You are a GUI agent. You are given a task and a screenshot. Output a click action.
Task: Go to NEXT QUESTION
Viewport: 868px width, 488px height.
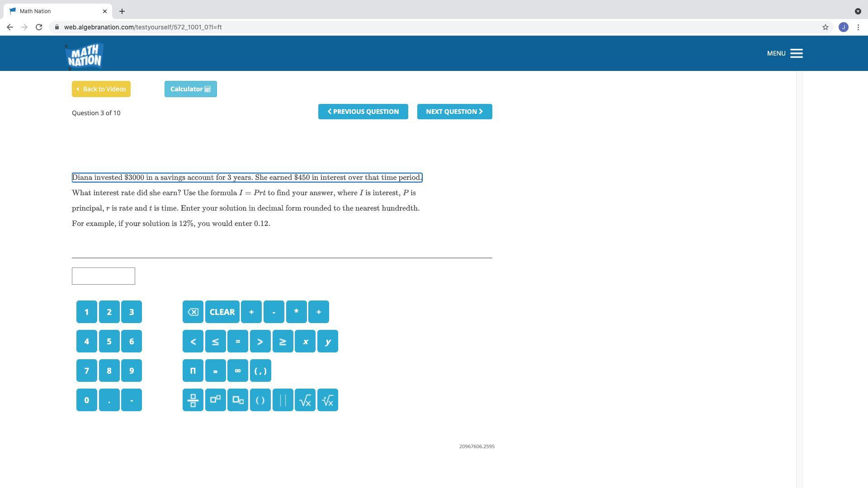click(454, 112)
